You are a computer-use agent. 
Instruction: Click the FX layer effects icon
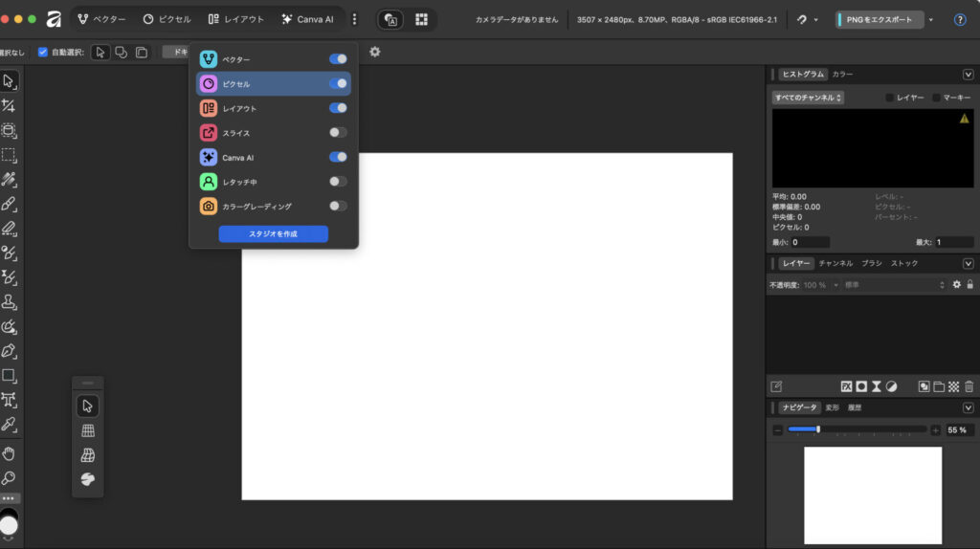click(x=846, y=386)
